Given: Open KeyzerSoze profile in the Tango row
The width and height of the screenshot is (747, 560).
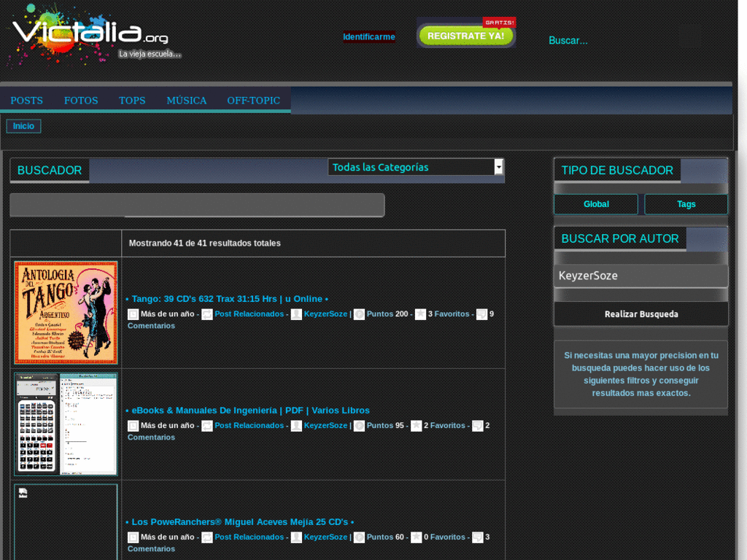Looking at the screenshot, I should (x=325, y=314).
